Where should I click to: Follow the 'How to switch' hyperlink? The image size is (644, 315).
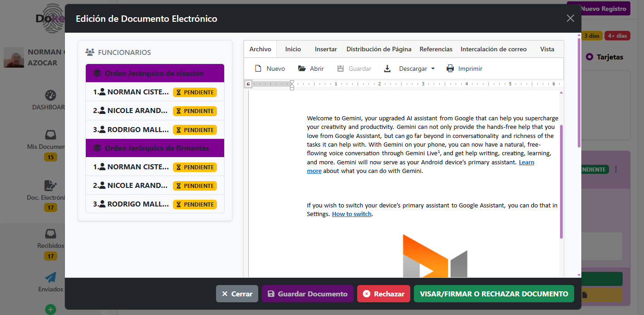pyautogui.click(x=352, y=214)
